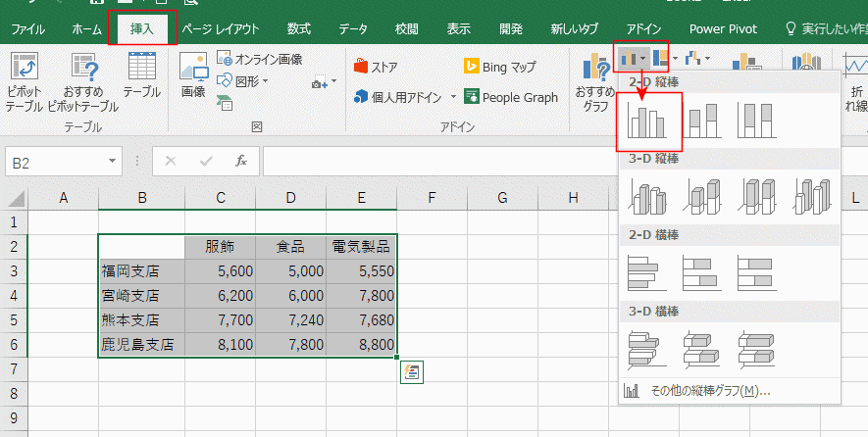Select 3-D stacked column chart
This screenshot has height=437, width=868.
pos(702,197)
